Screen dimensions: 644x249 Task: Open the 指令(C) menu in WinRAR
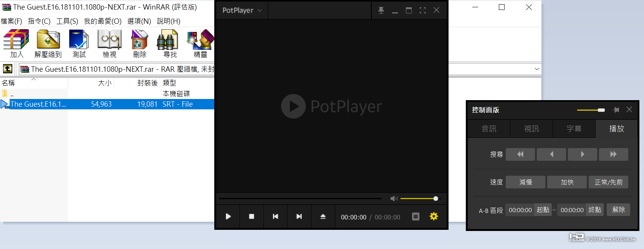(x=39, y=21)
